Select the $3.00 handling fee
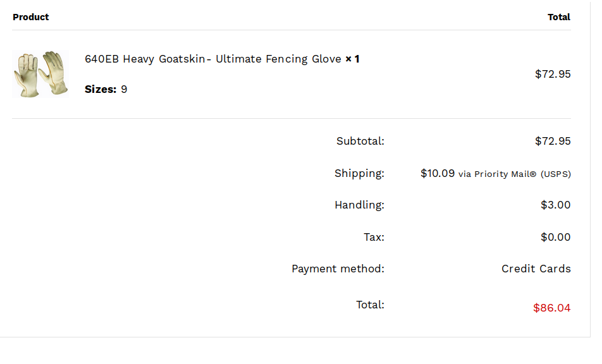Viewport: 602px width, 364px height. click(556, 205)
